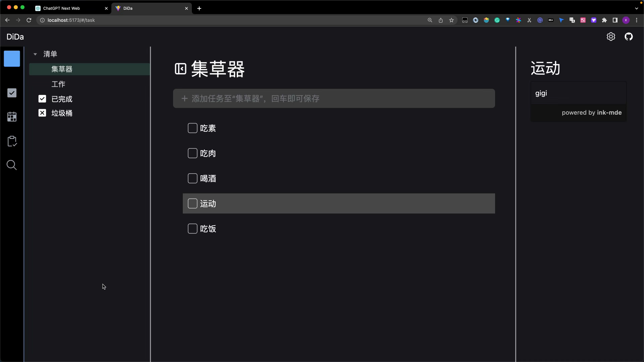Click the address bar URL
644x362 pixels.
71,20
